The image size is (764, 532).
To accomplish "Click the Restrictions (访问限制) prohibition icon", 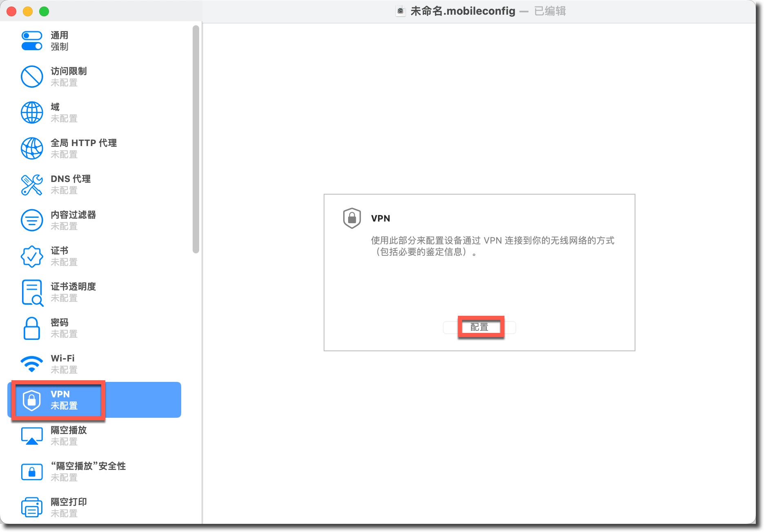I will 32,77.
